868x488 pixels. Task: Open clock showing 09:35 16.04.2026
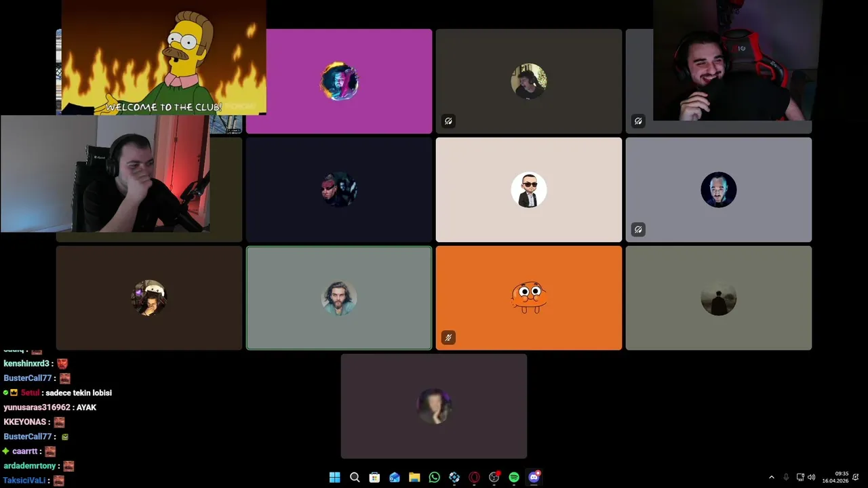835,477
